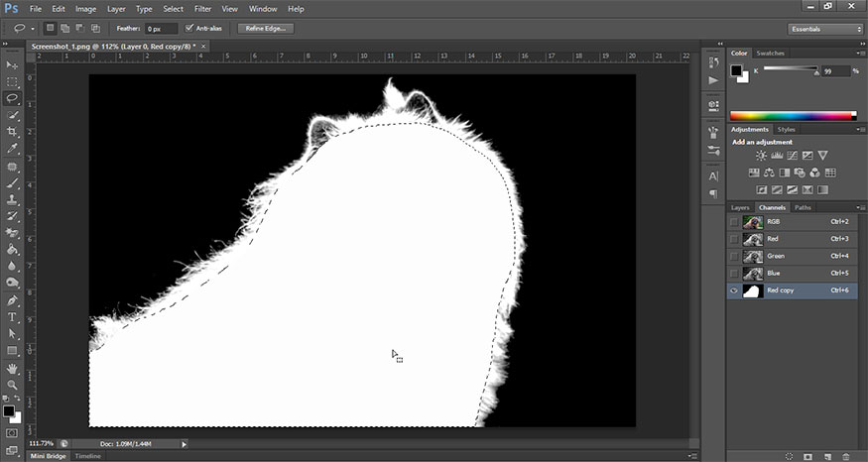
Task: Toggle Quick Mask mode in the toolbox
Action: 12,433
